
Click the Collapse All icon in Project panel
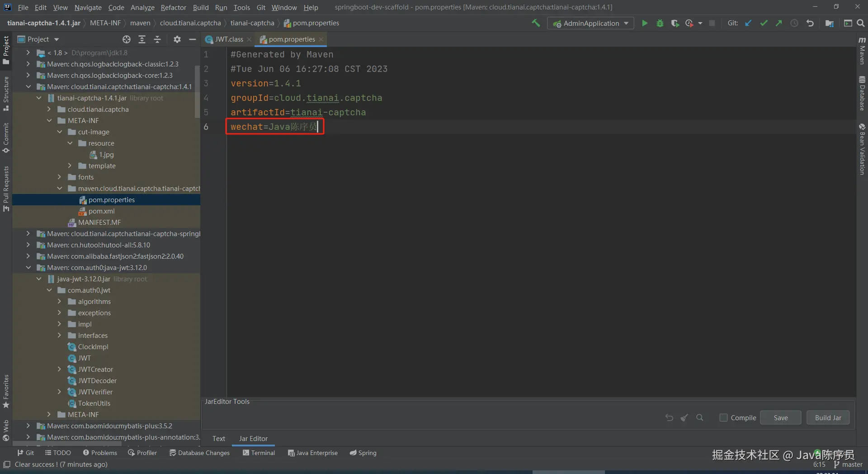(x=157, y=39)
